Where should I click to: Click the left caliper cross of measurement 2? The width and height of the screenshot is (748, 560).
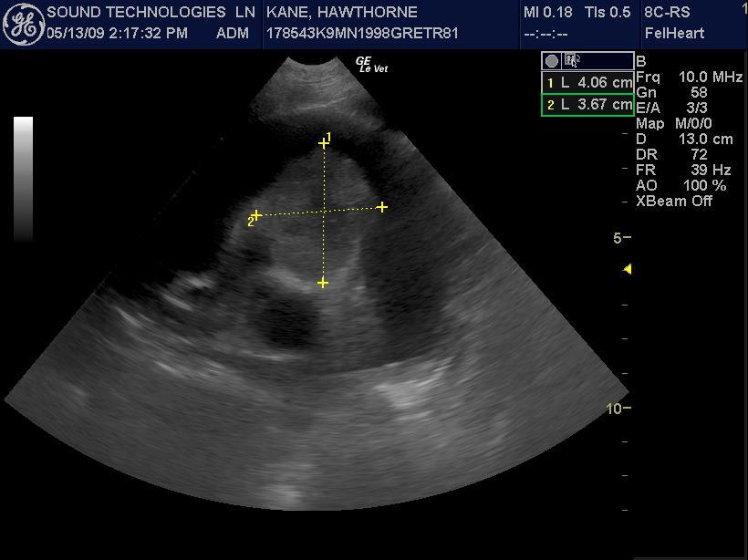257,215
